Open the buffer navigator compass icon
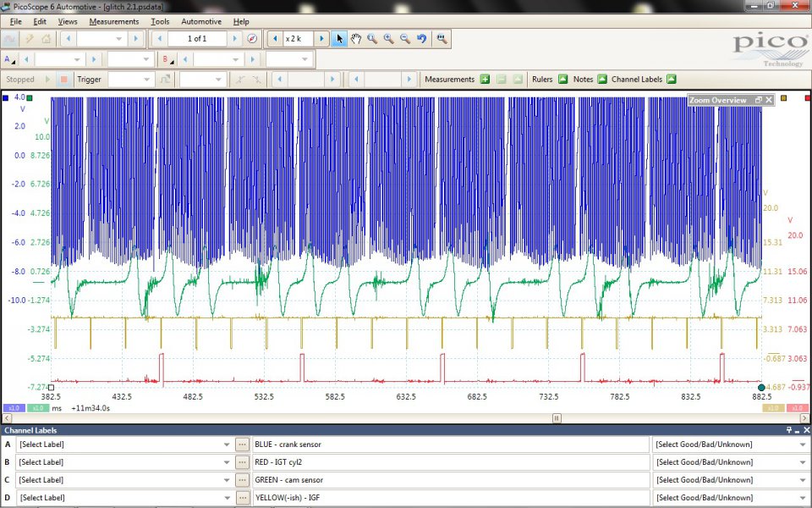This screenshot has width=812, height=508. click(252, 39)
